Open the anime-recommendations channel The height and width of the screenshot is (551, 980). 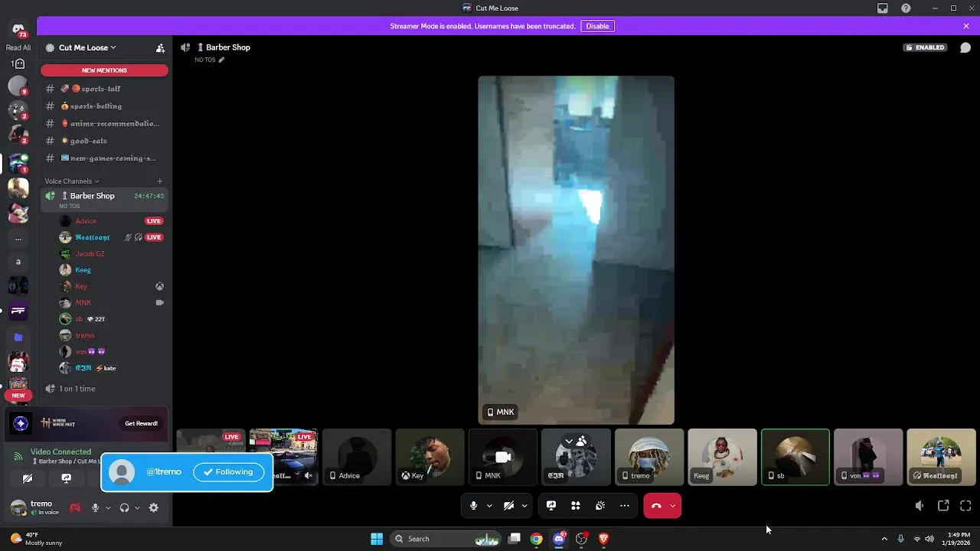click(x=104, y=123)
